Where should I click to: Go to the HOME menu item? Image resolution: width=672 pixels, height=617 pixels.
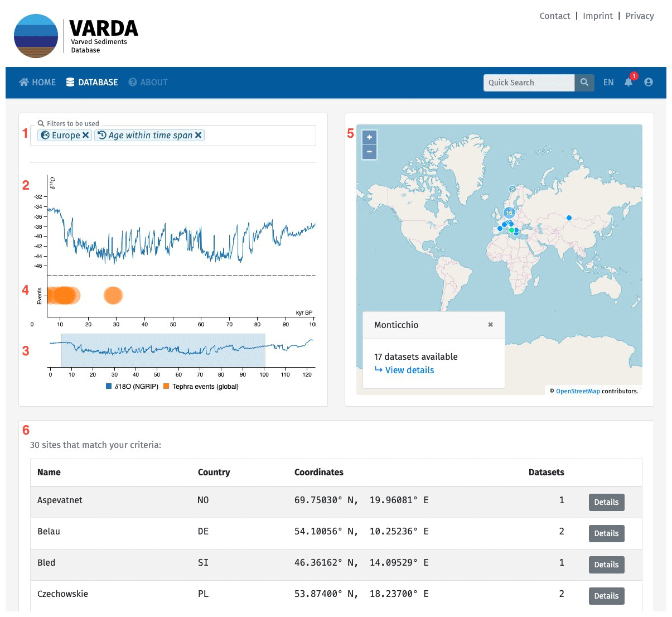[37, 83]
